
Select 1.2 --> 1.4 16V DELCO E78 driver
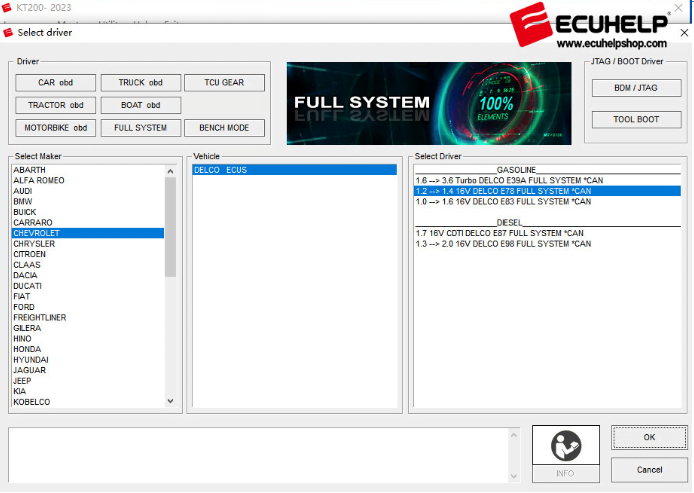pos(547,191)
